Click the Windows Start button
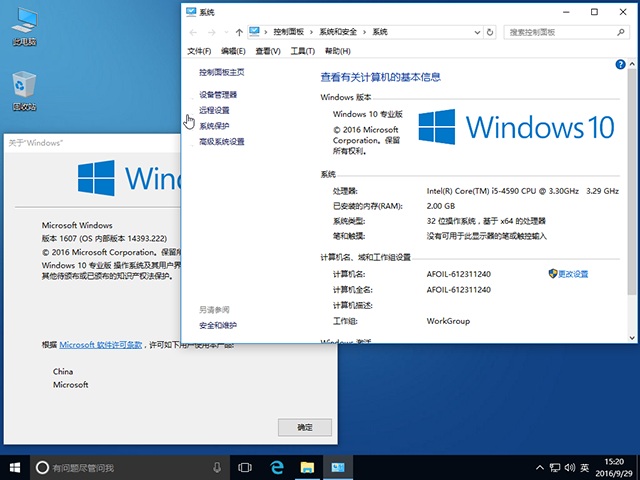The image size is (640, 480). 15,467
